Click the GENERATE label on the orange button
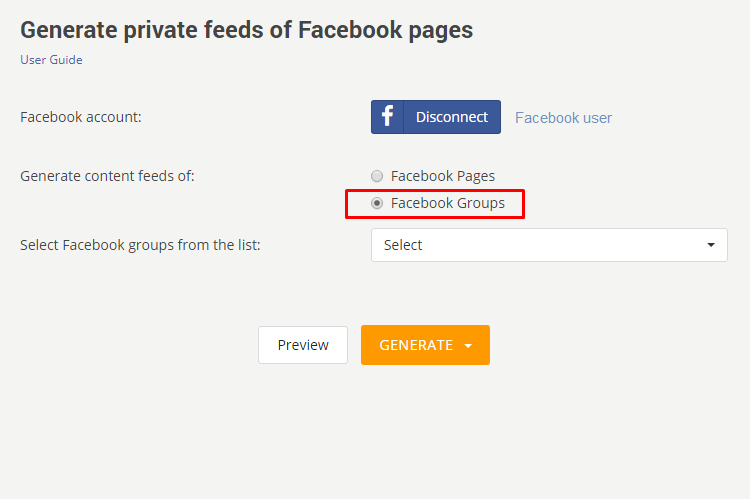This screenshot has width=750, height=499. (416, 345)
